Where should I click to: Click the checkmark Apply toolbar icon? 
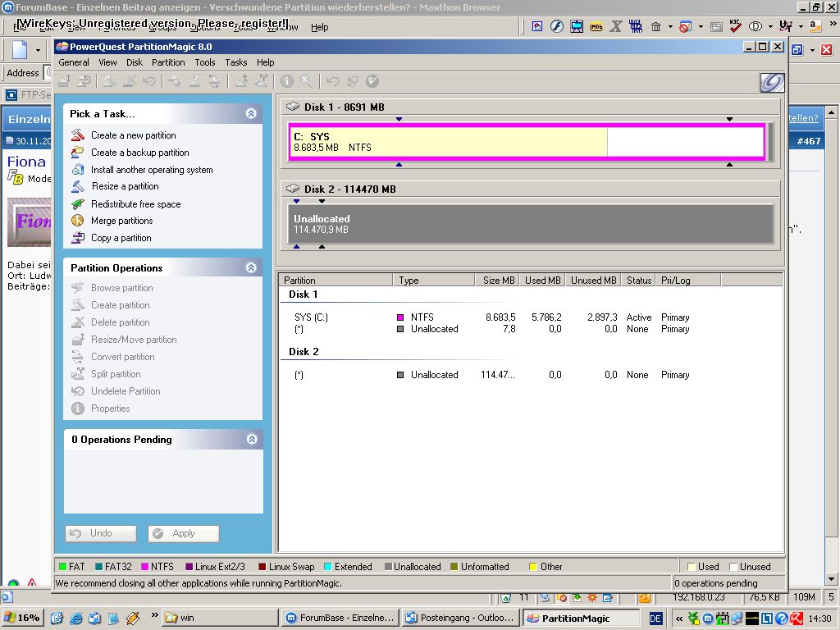(372, 81)
